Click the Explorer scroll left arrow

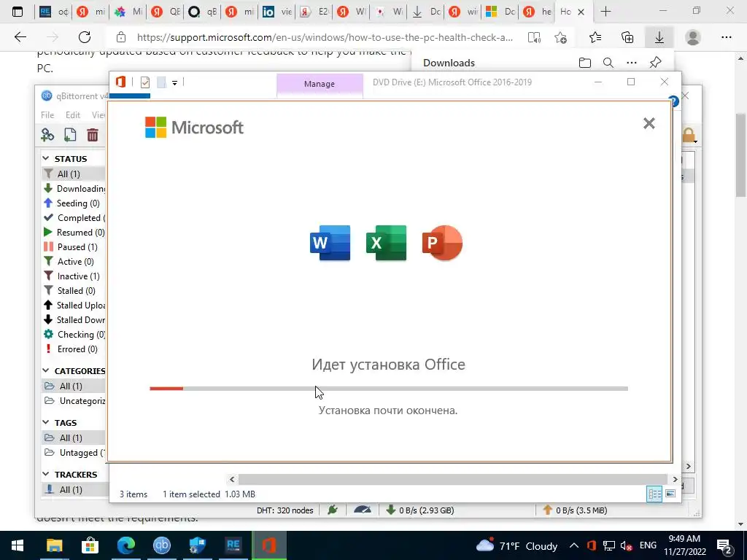tap(232, 479)
